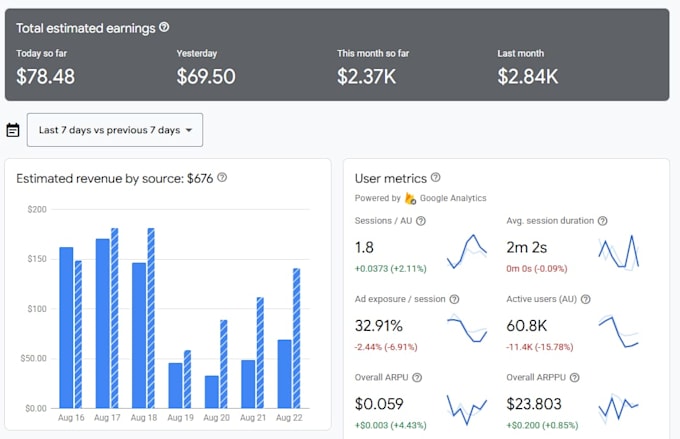Click help icon next to Estimated revenue by source
Screen dimensions: 680x439
tap(222, 177)
